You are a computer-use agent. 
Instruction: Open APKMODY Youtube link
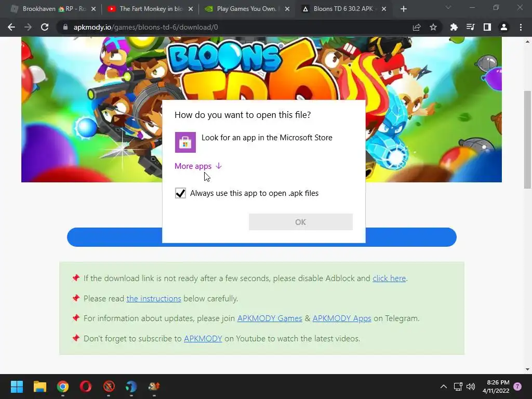(203, 339)
